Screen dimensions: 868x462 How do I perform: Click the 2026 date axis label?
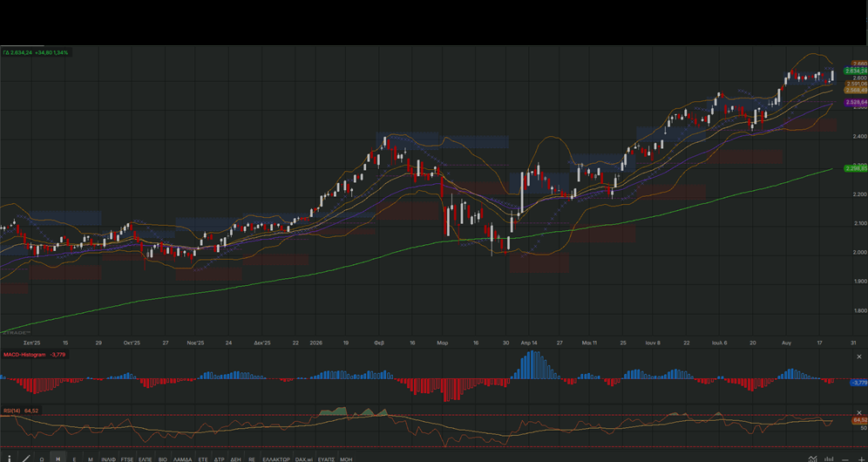pos(316,343)
